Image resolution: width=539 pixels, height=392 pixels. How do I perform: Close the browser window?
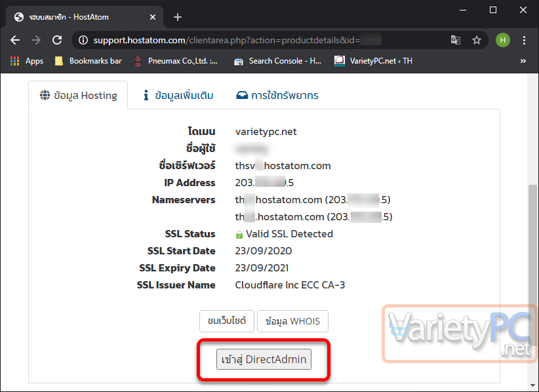tap(523, 10)
